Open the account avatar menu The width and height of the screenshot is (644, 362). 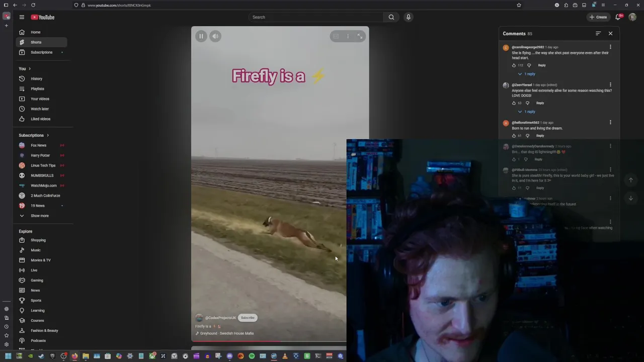pyautogui.click(x=632, y=17)
